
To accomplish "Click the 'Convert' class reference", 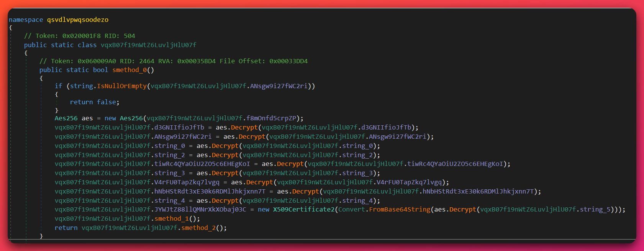I will [352, 209].
